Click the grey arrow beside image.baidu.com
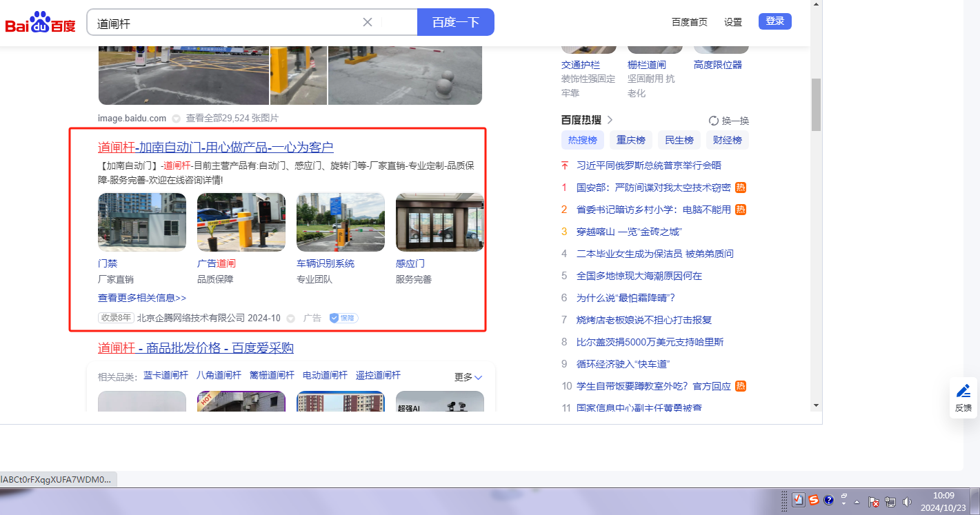The width and height of the screenshot is (980, 515). [176, 119]
